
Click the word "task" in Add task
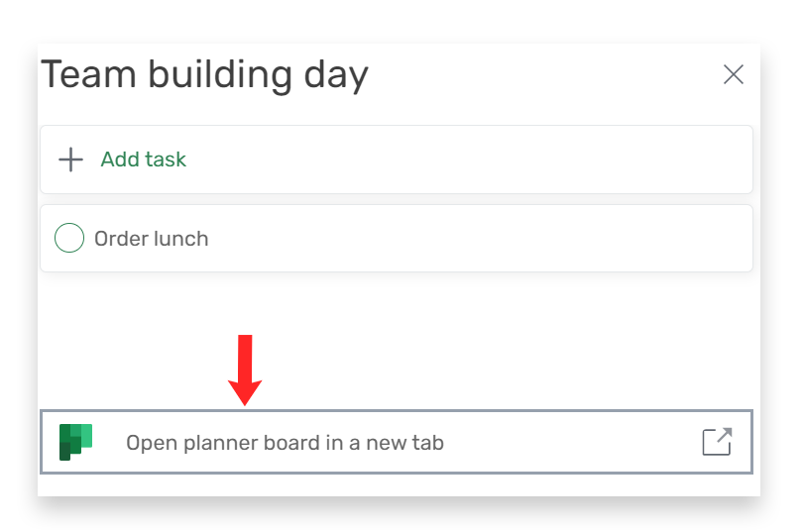(x=167, y=160)
